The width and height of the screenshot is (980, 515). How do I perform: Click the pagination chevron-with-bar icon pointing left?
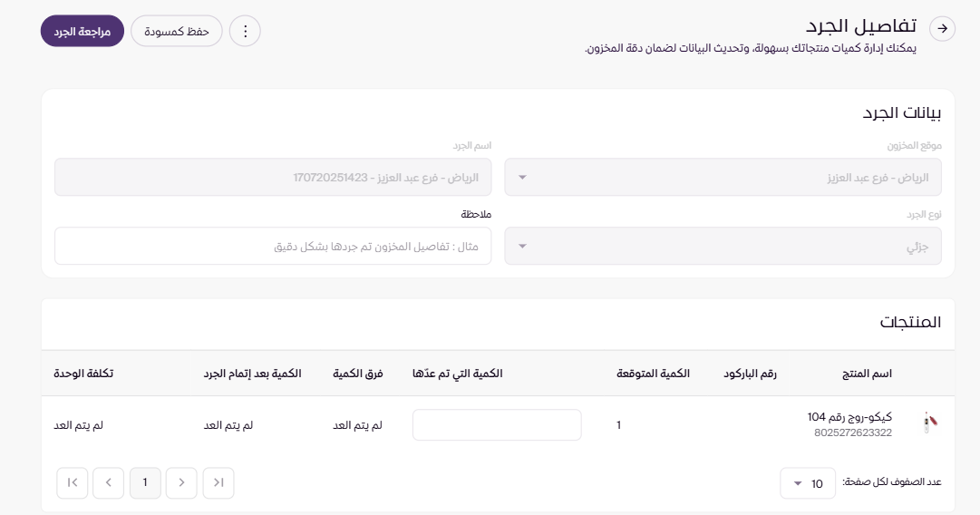pos(73,483)
